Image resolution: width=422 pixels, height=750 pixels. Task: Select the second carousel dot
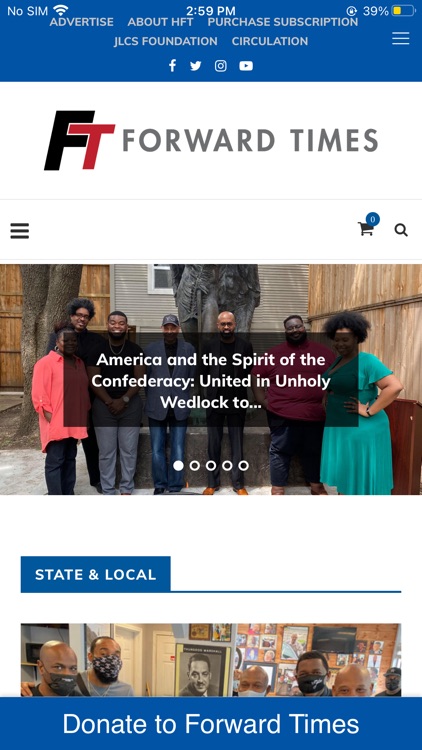pos(195,465)
